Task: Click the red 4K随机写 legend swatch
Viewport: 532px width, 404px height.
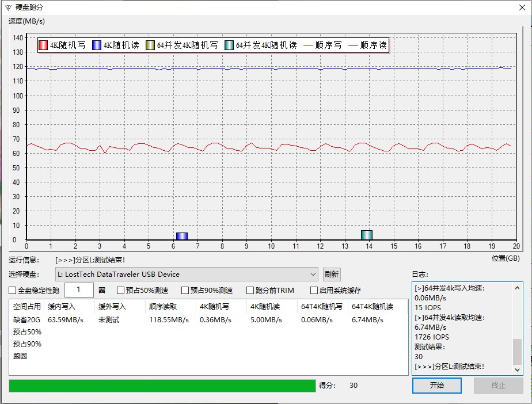Action: pyautogui.click(x=43, y=45)
